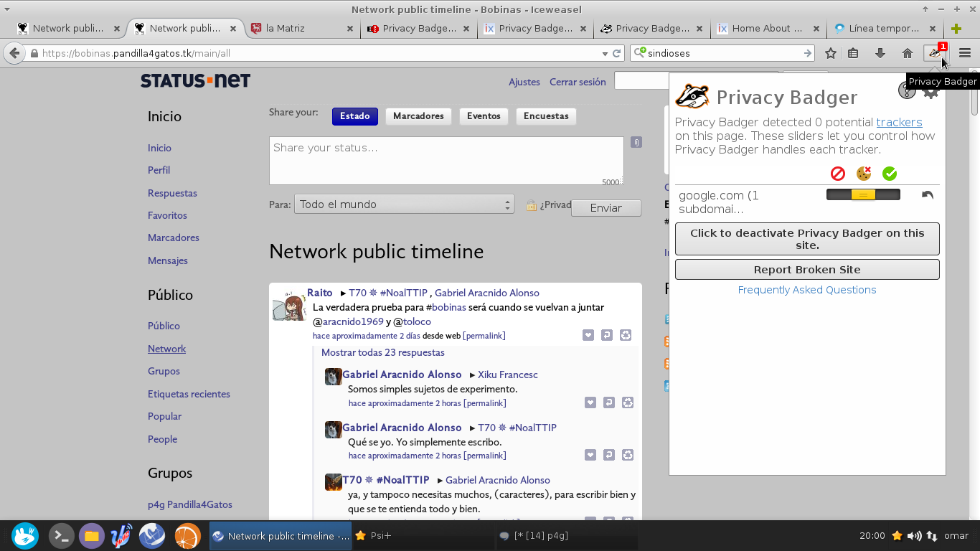
Task: Select Eventos share tab
Action: click(484, 116)
